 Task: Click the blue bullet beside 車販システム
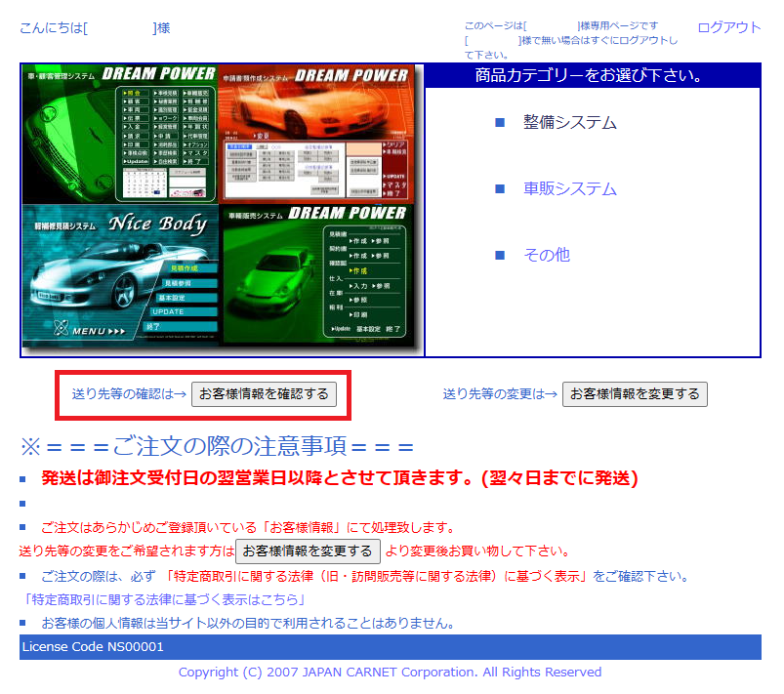point(500,189)
